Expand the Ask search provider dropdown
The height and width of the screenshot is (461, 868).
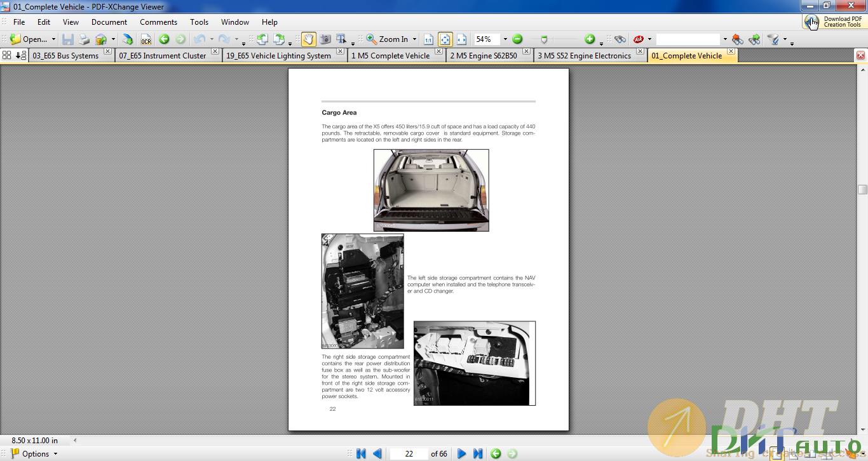[x=649, y=39]
